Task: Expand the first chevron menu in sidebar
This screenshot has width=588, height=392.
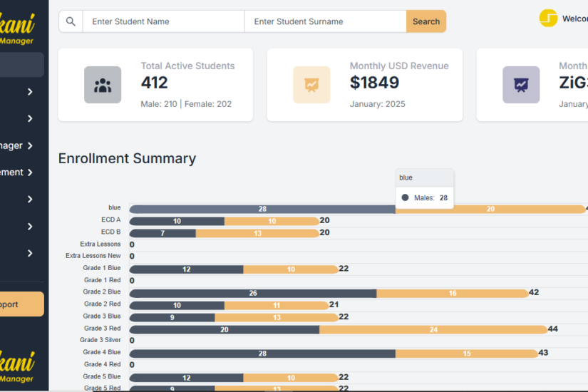Action: point(29,91)
